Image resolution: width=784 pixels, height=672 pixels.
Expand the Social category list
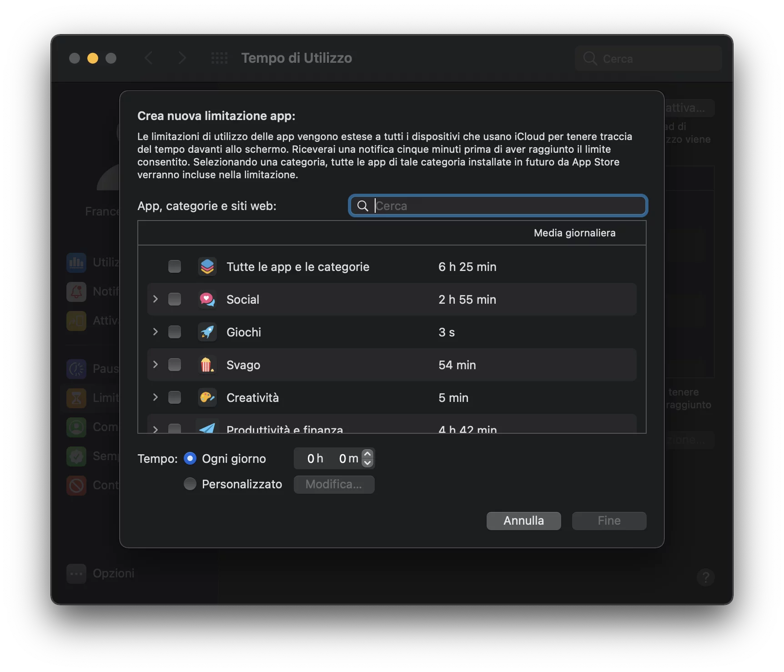tap(156, 299)
